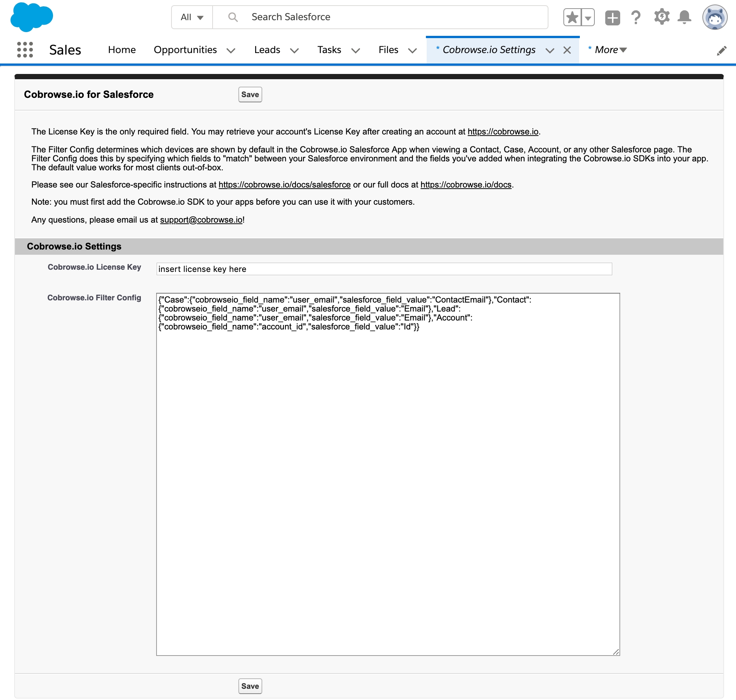This screenshot has width=736, height=700.
Task: Click the Filter Config resize handle
Action: pos(616,652)
